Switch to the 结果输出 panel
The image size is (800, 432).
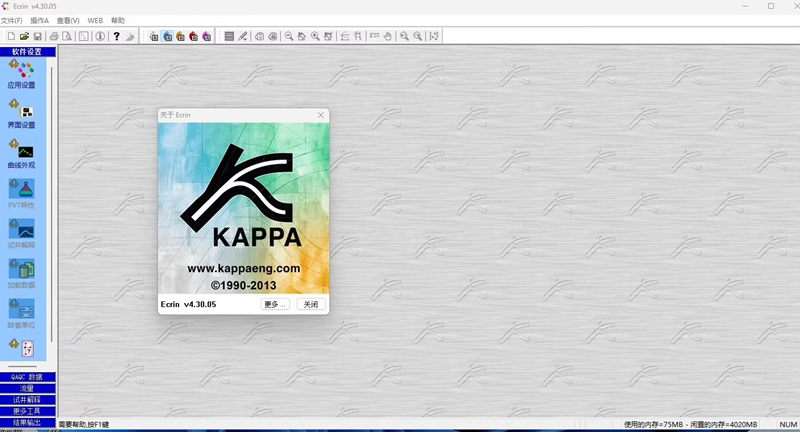[x=28, y=422]
